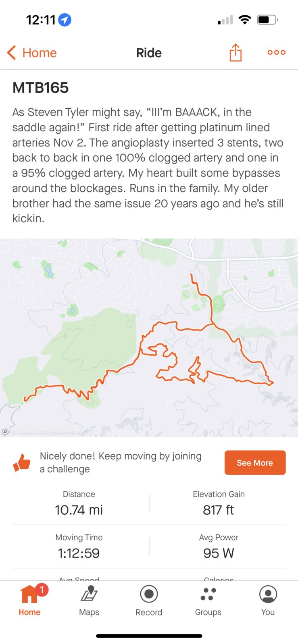Start recording with the Record icon
The height and width of the screenshot is (644, 298).
coord(149,594)
